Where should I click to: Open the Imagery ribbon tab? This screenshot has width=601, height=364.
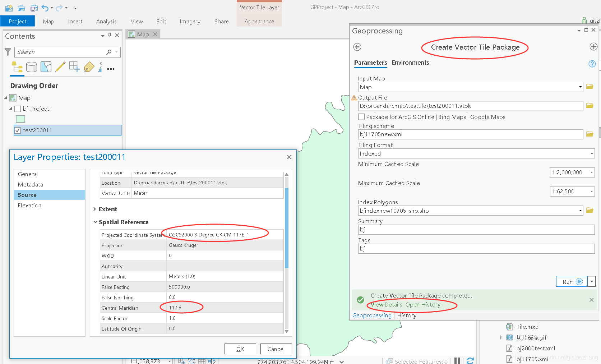tap(190, 21)
